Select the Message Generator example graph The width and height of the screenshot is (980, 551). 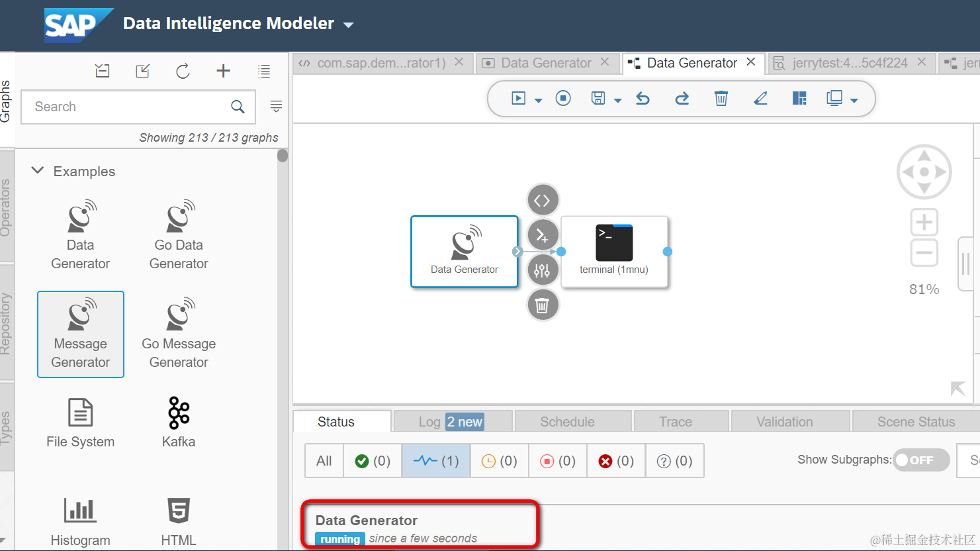pyautogui.click(x=81, y=334)
